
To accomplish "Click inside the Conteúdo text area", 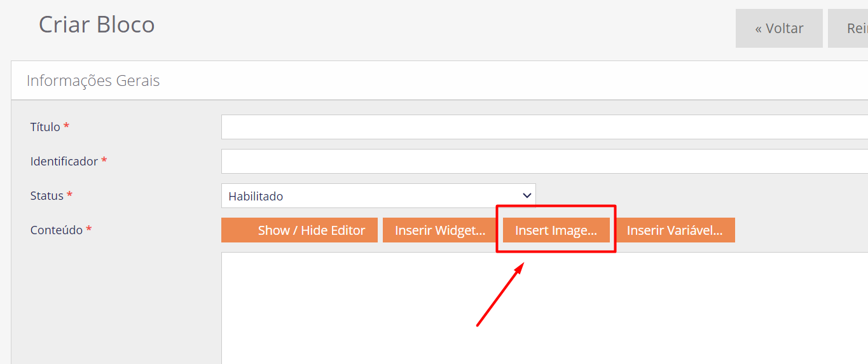I will (544, 308).
